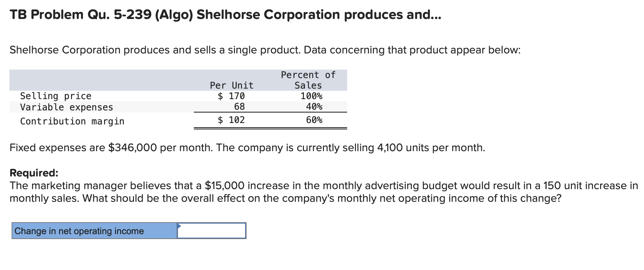This screenshot has width=644, height=270.
Task: Click the 60% percentage figure
Action: (315, 120)
